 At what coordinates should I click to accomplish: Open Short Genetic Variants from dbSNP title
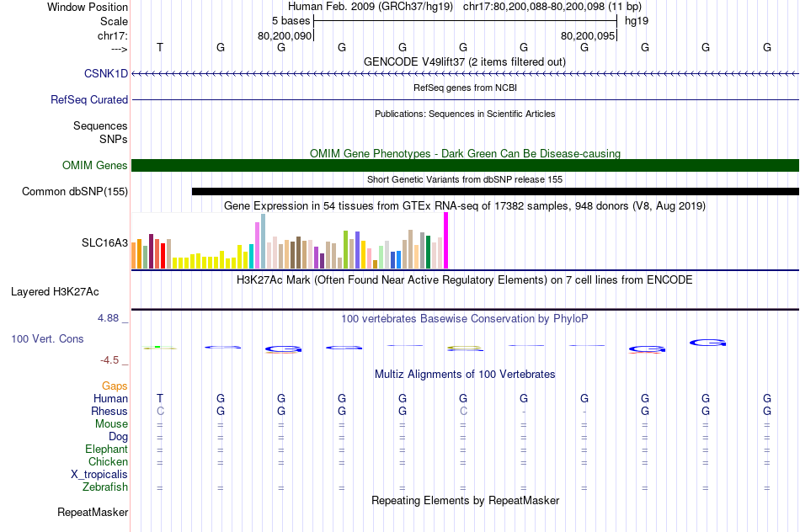465,179
